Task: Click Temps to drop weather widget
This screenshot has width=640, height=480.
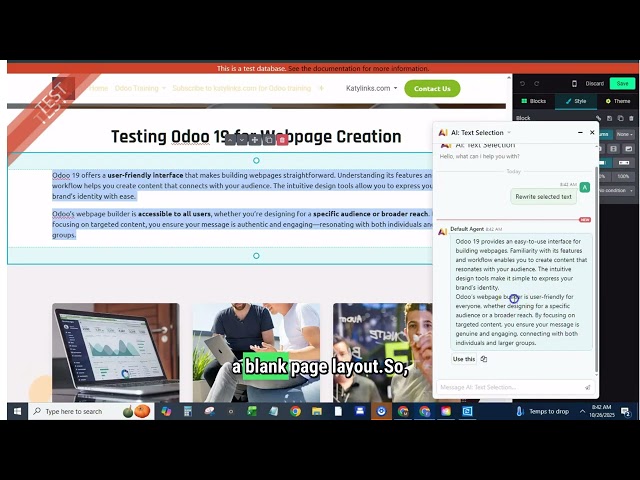Action: click(x=542, y=411)
